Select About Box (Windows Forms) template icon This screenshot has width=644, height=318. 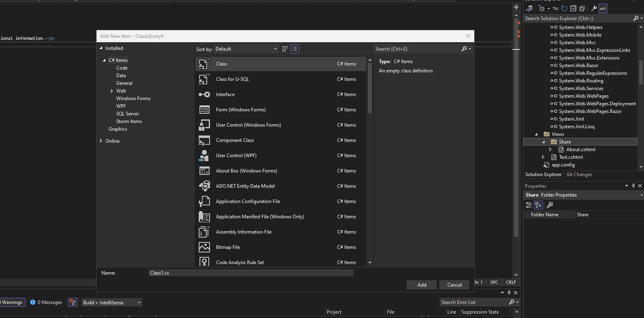pyautogui.click(x=204, y=171)
